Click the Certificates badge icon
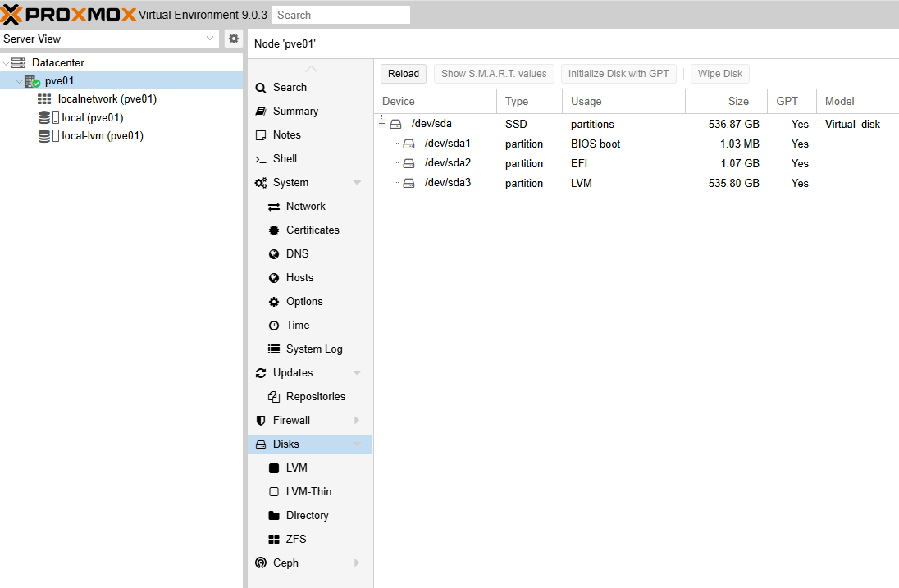 pos(274,230)
